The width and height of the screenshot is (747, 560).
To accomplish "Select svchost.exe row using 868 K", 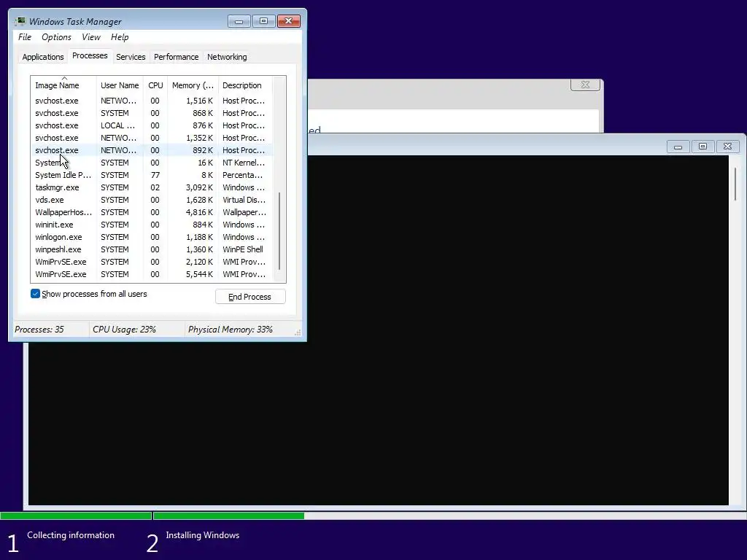I will point(152,113).
